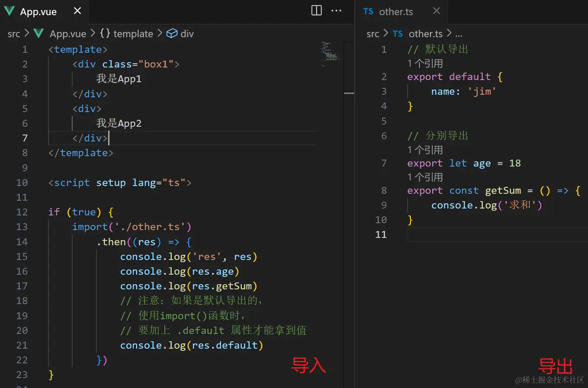Open the div breadcrumb dropdown
Screen dimensions: 588x388
[x=187, y=34]
